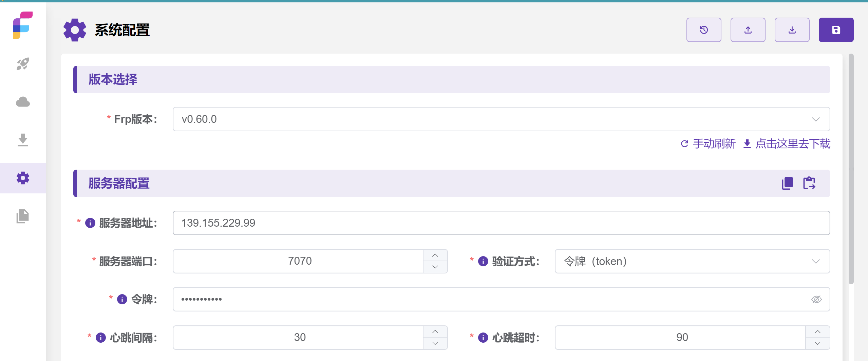Show info tooltip for 服务器地址
Viewport: 868px width, 361px height.
point(90,223)
